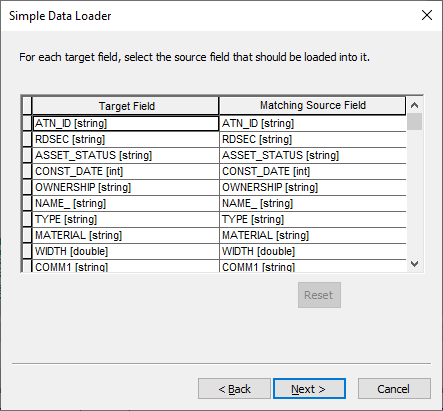Cancel the Simple Data Loader dialog
443x411 pixels.
click(394, 389)
